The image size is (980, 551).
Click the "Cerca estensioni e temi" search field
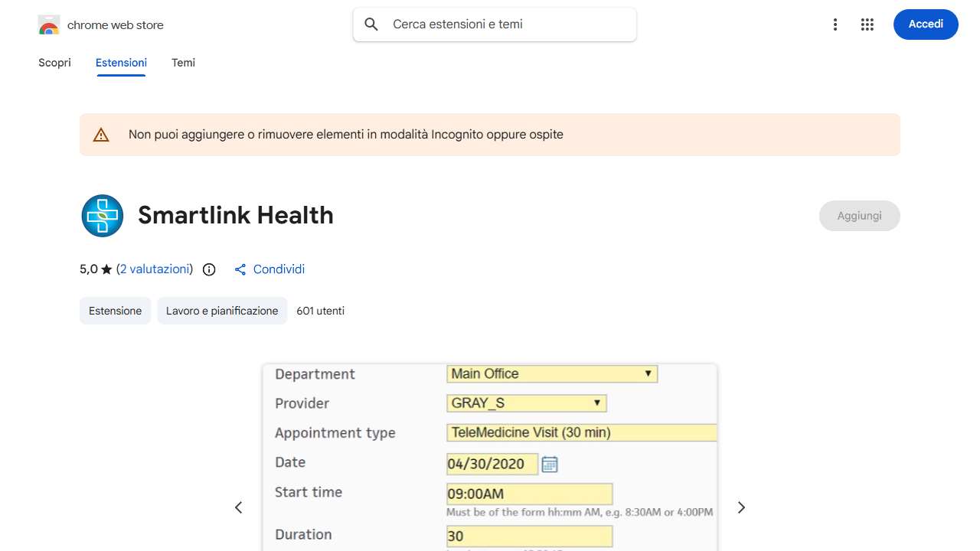[x=494, y=24]
